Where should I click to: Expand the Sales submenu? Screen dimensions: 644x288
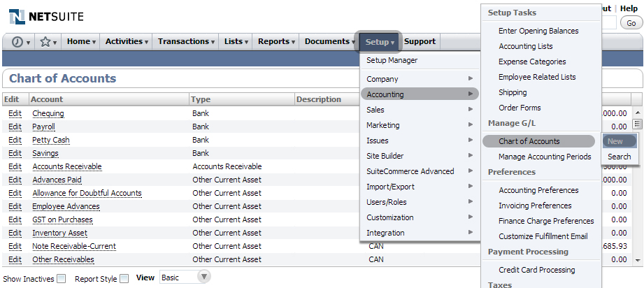tap(420, 110)
